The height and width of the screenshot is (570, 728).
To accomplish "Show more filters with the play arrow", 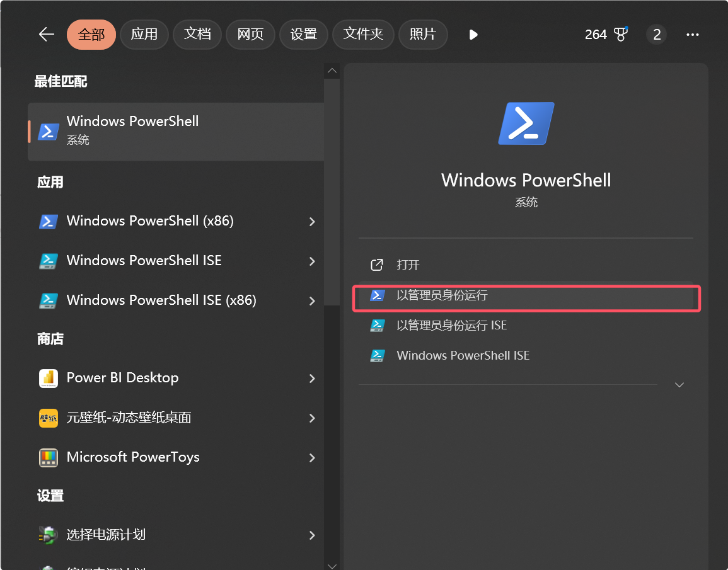I will point(473,35).
